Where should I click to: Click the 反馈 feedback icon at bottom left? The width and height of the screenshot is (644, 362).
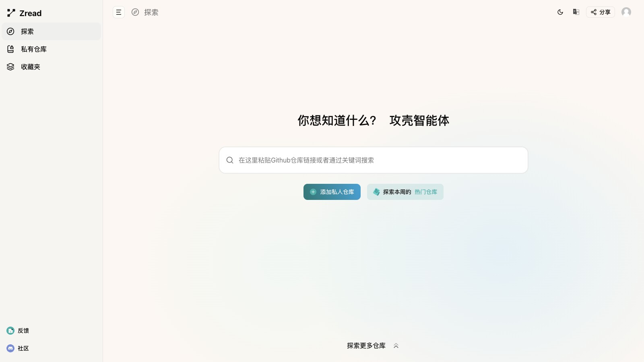point(10,331)
